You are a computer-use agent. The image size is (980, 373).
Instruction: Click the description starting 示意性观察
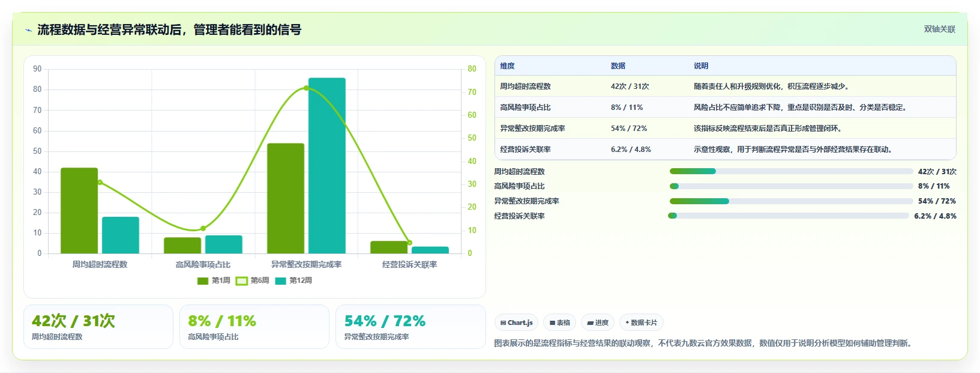coord(793,150)
